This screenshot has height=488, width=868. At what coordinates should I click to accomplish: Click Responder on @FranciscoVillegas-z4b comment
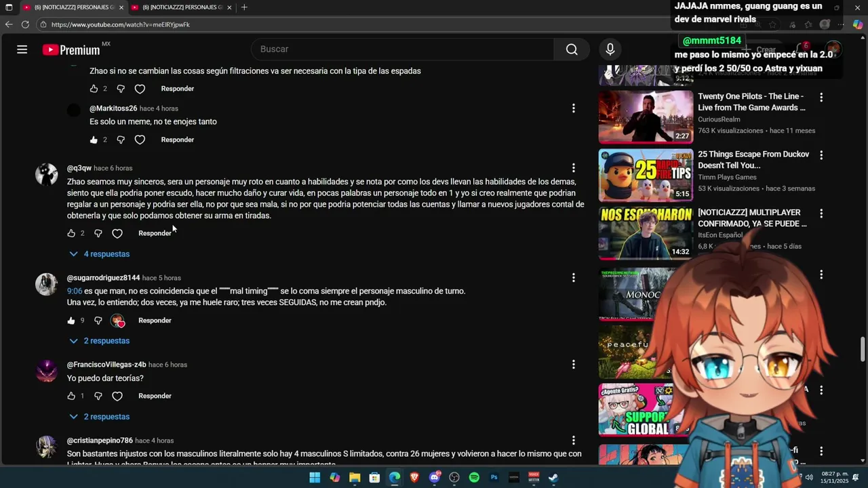[x=155, y=396]
